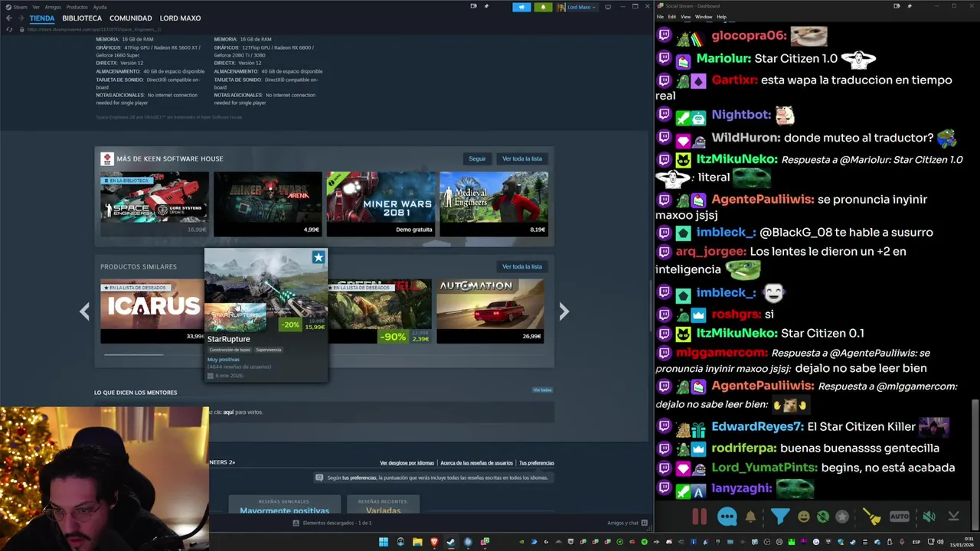980x551 pixels.
Task: Click the wishlist star on StarRupture popup
Action: coord(318,257)
